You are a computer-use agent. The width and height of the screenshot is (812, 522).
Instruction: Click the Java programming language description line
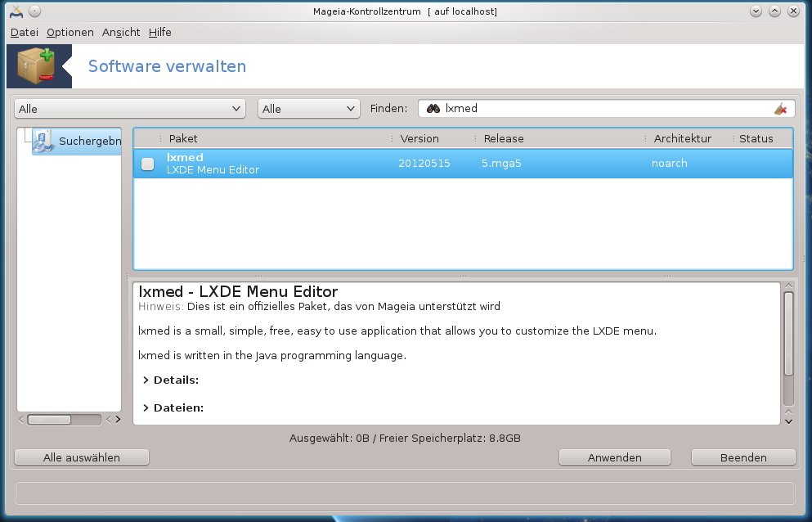click(272, 356)
